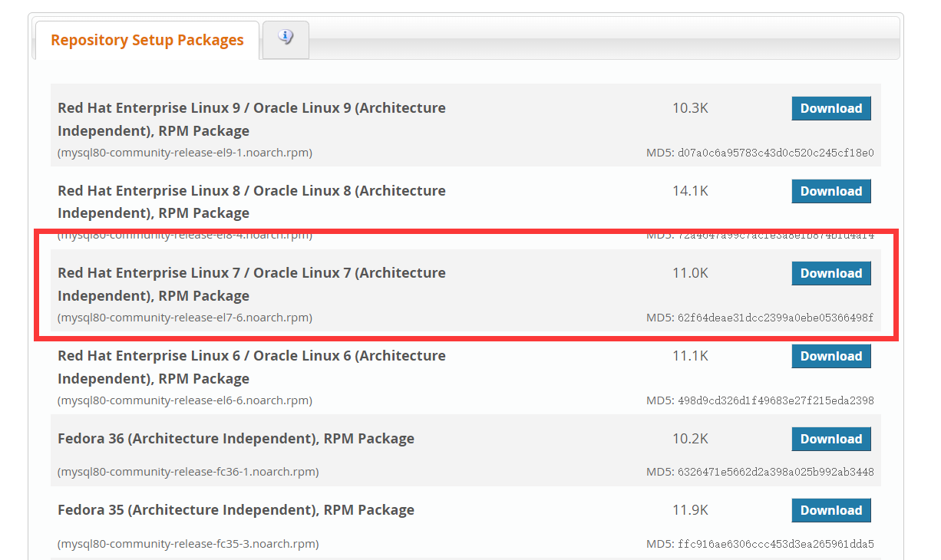Select the Red Hat Enterprise Linux 6 package title
Viewport: 941px width, 560px height.
(252, 367)
